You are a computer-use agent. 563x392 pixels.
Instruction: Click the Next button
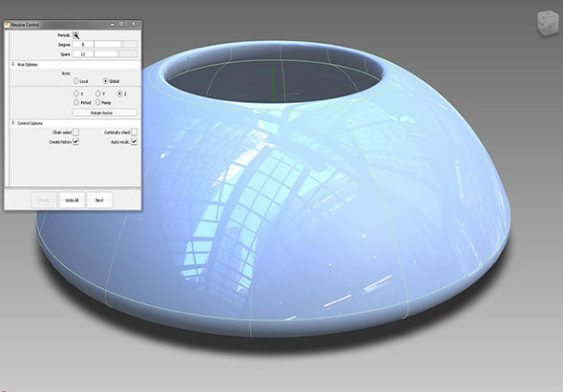pyautogui.click(x=99, y=200)
